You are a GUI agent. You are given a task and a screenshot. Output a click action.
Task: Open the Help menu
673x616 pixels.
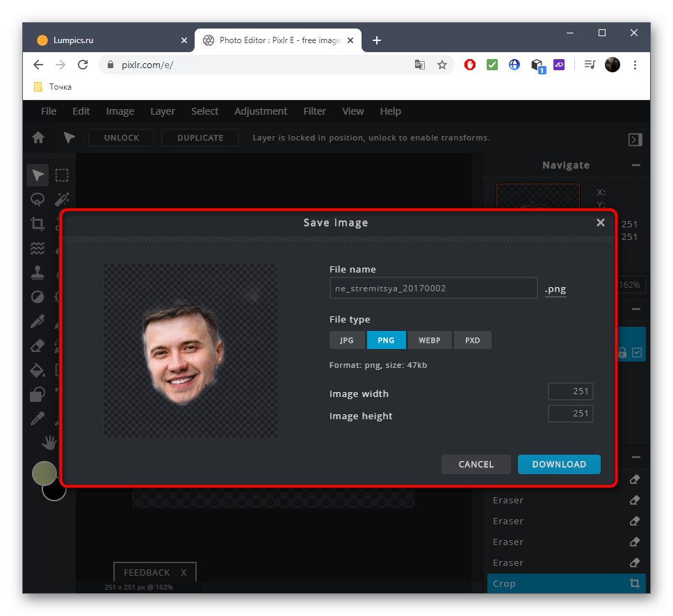coord(391,111)
